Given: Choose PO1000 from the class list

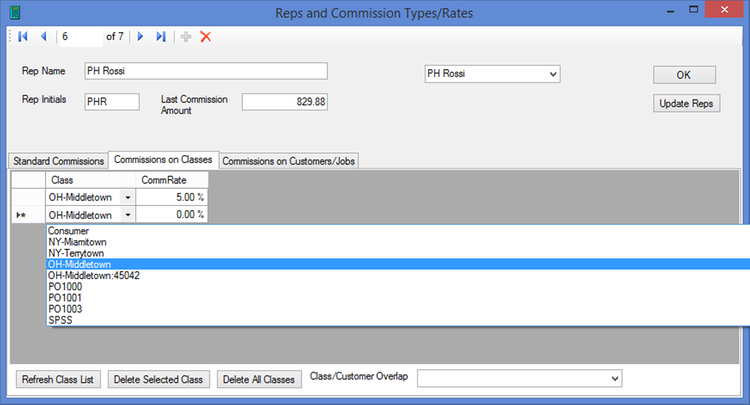Looking at the screenshot, I should [398, 286].
